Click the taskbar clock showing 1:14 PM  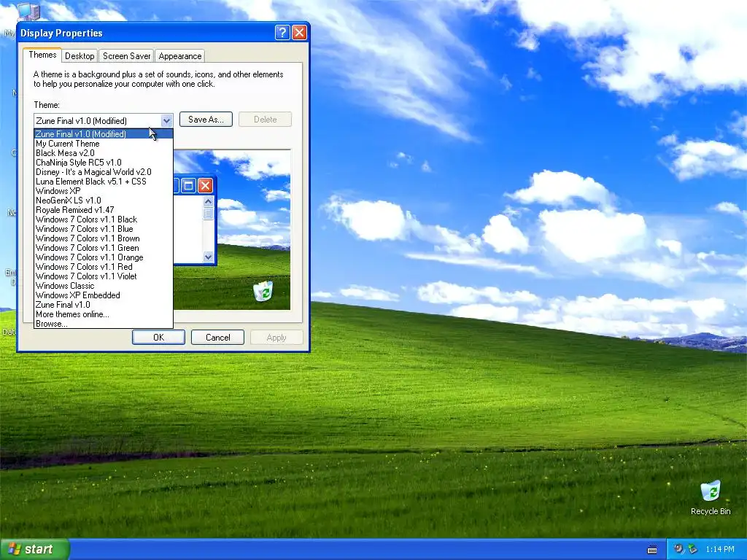pyautogui.click(x=720, y=550)
